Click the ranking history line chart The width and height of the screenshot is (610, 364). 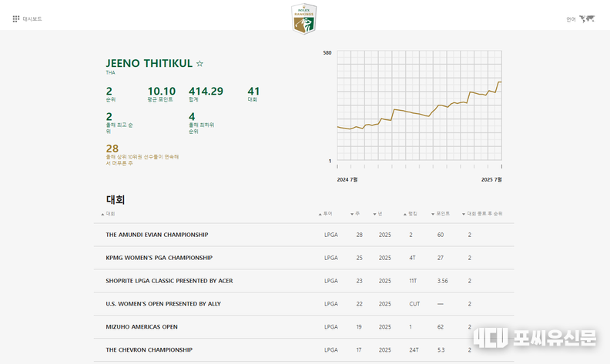(x=419, y=105)
